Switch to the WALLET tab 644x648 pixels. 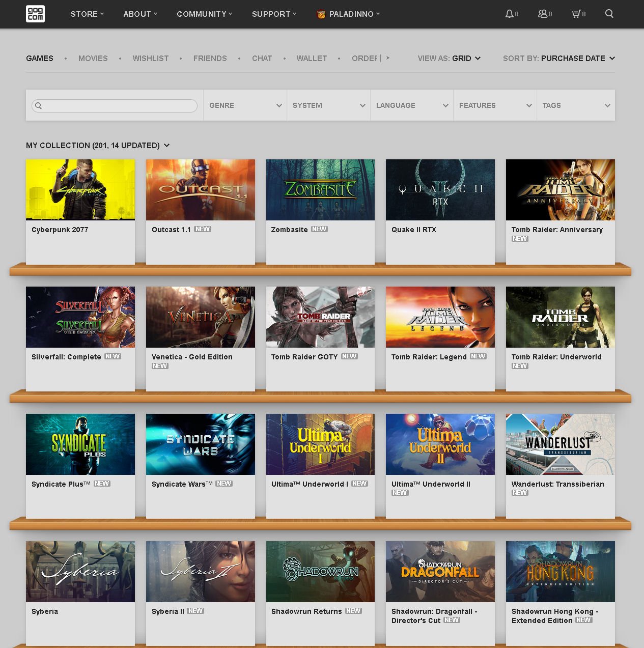312,59
